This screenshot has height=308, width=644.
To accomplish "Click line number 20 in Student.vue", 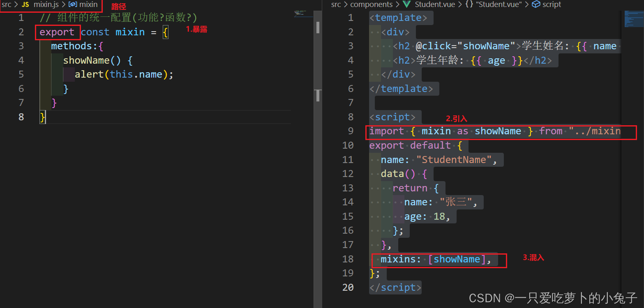I will click(348, 287).
